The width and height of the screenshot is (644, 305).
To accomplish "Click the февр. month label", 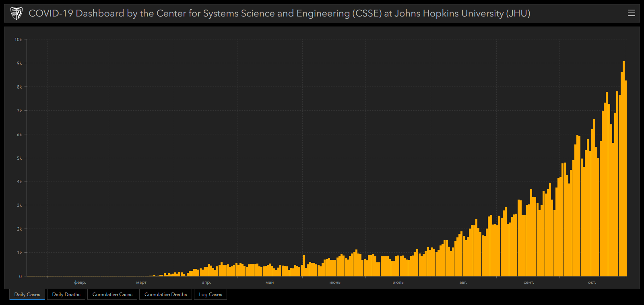I will pos(80,282).
